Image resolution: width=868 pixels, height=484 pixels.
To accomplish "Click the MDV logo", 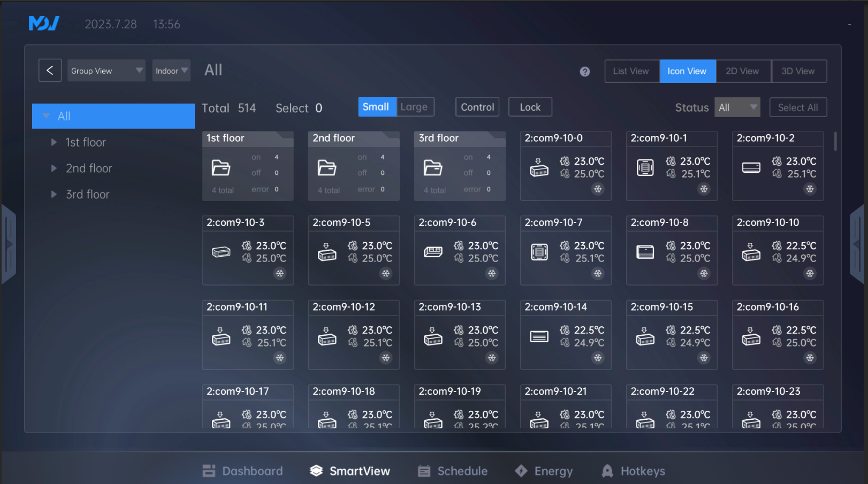I will pyautogui.click(x=44, y=24).
